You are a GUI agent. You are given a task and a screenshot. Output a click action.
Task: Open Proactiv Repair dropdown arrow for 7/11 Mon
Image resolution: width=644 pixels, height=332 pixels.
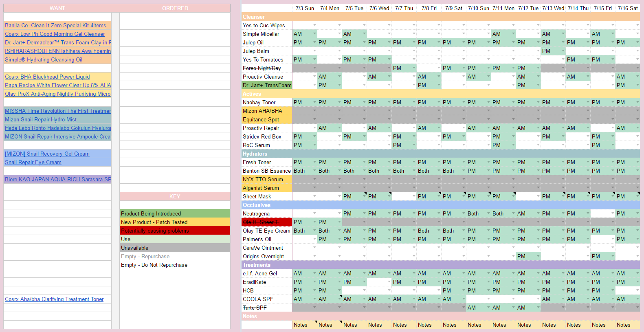(513, 128)
